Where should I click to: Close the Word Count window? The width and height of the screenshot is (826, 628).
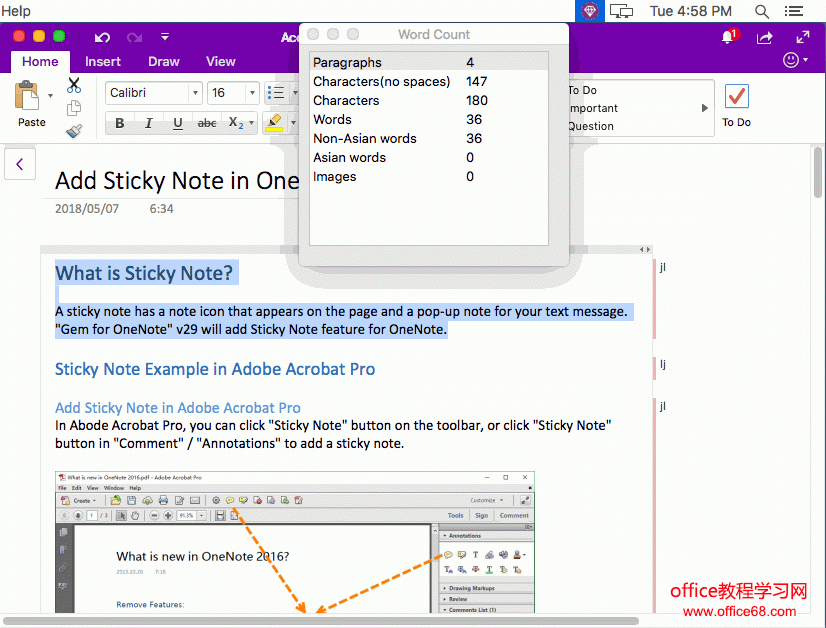(313, 34)
